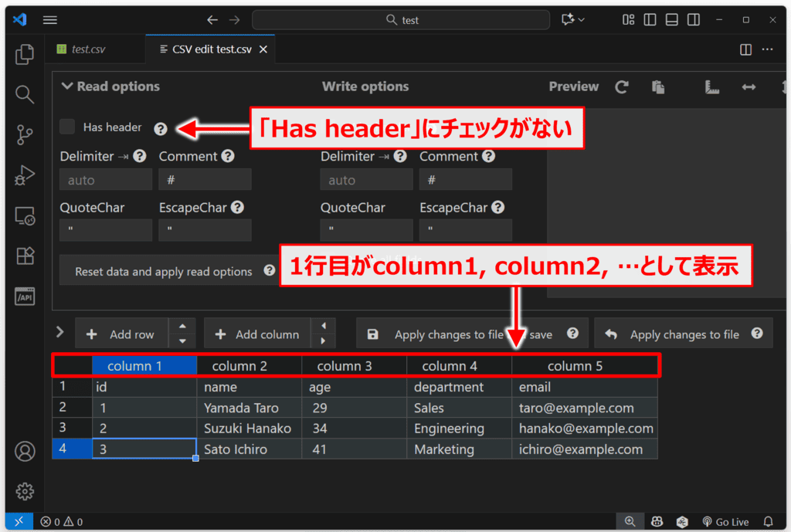Open the hamburger application menu
791x532 pixels.
(x=50, y=20)
